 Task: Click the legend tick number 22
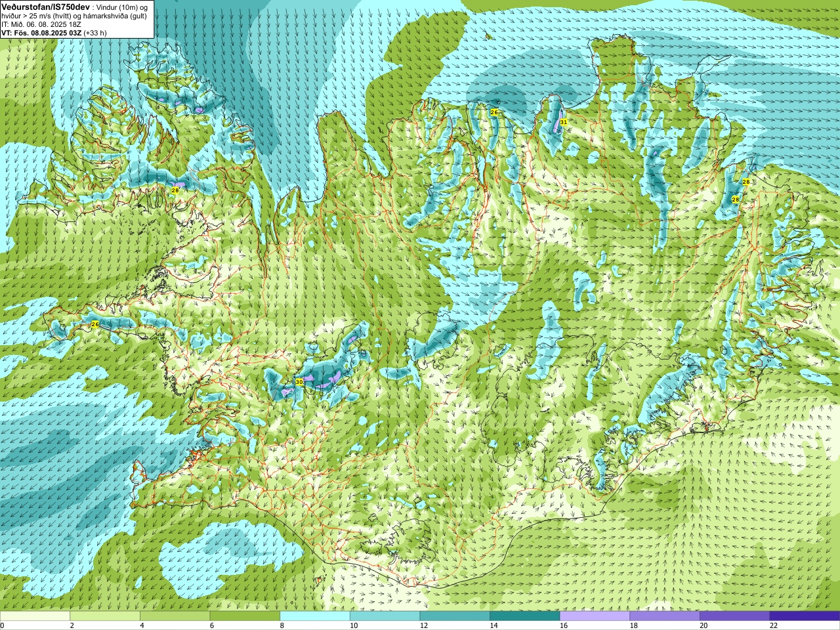point(773,626)
